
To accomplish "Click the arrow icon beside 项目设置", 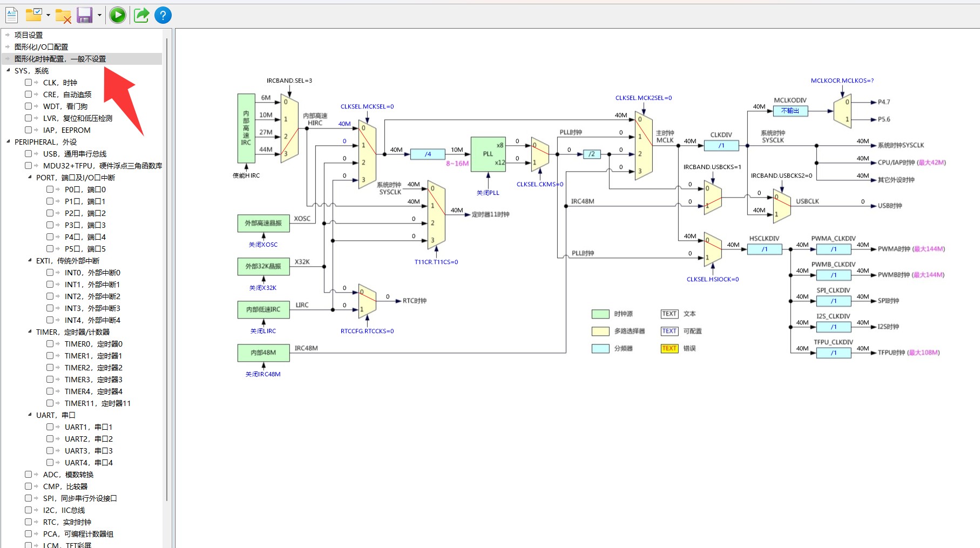I will pyautogui.click(x=8, y=35).
